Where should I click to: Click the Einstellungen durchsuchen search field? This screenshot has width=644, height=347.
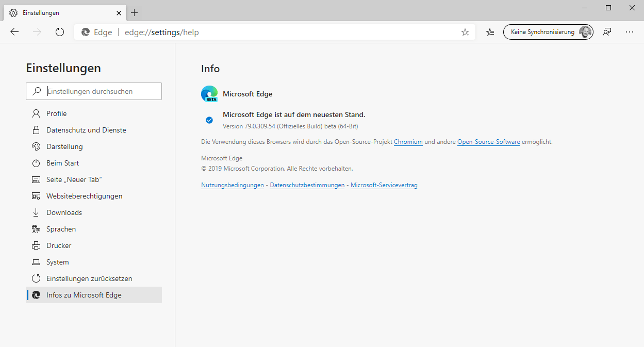pyautogui.click(x=101, y=91)
